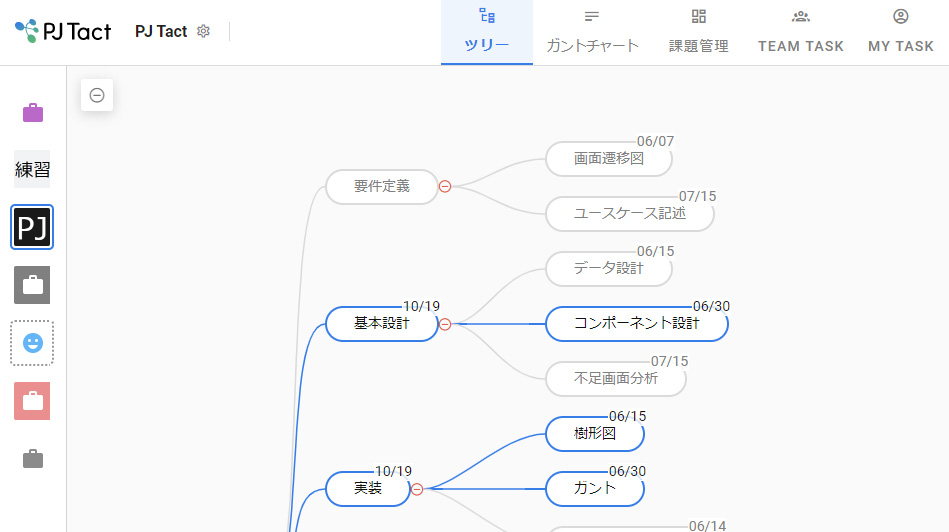Screen dimensions: 949x532
Task: Select the 樹形図 task node
Action: (x=595, y=434)
